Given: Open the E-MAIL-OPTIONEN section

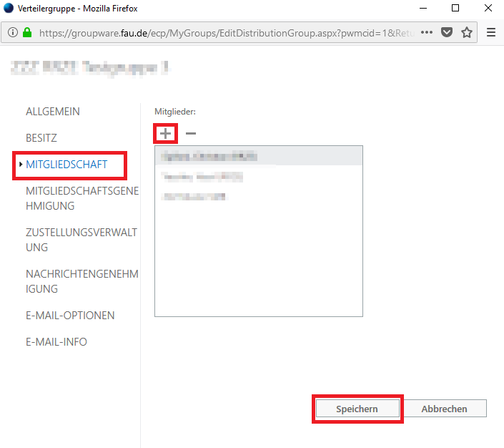Looking at the screenshot, I should (70, 316).
